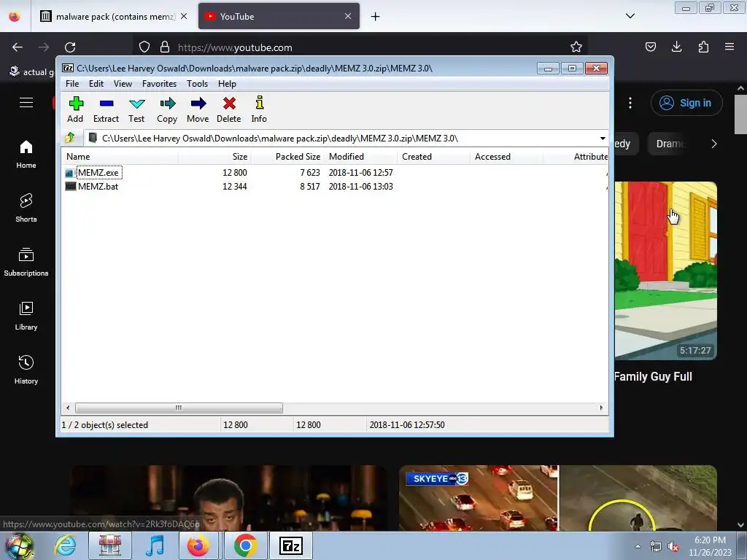747x560 pixels.
Task: Open the Firefox hamburger menu
Action: coord(729,47)
